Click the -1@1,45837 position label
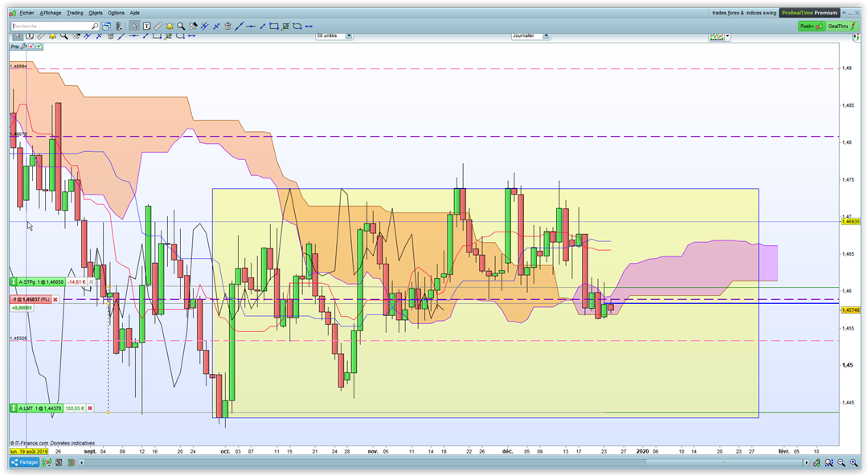The image size is (868, 476). tap(31, 299)
